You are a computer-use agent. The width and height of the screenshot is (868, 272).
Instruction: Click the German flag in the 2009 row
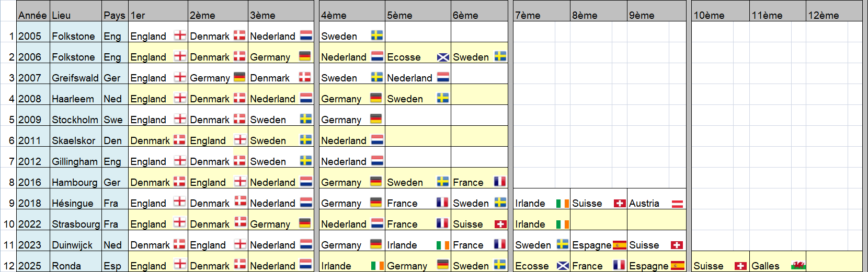[x=376, y=119]
